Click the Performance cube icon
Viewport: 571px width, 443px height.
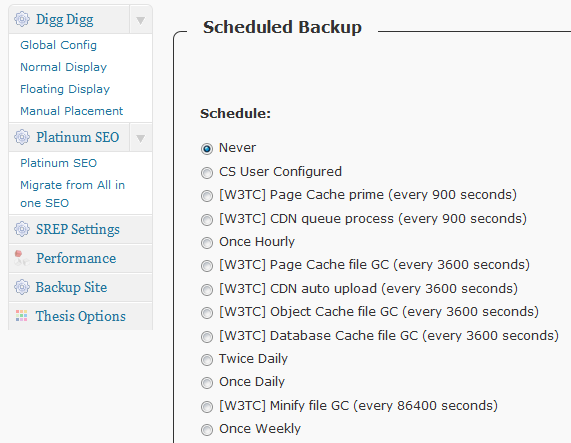pyautogui.click(x=21, y=258)
